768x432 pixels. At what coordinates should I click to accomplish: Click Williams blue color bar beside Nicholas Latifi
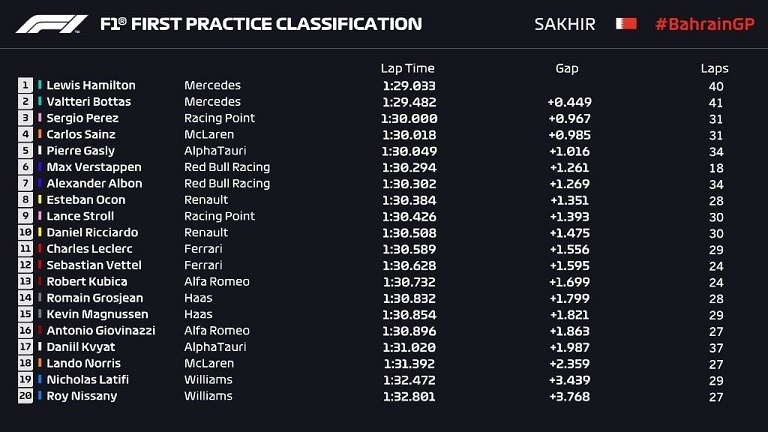(x=40, y=379)
